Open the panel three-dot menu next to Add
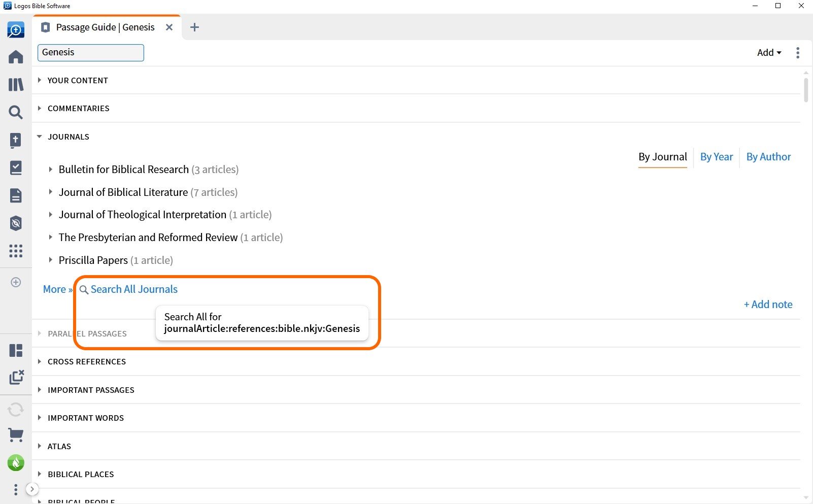The width and height of the screenshot is (813, 504). [798, 53]
